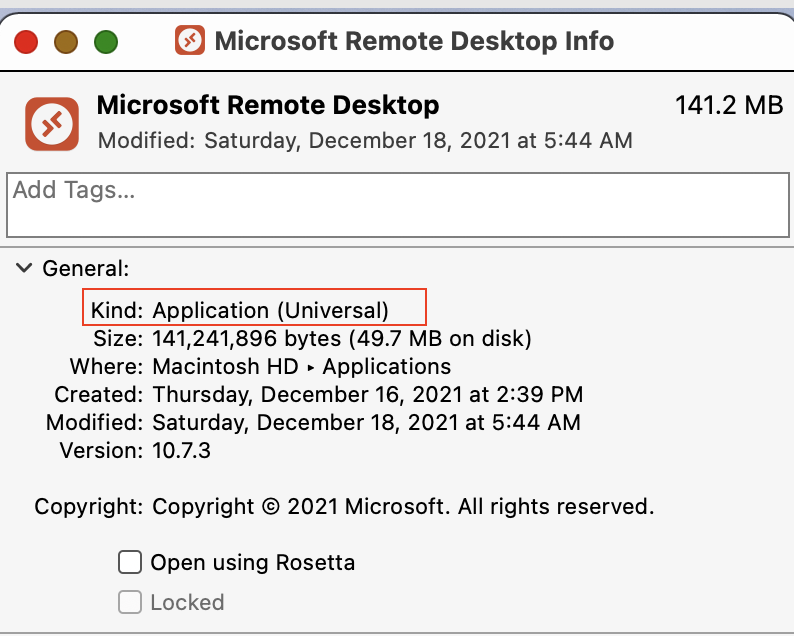Select the Copyright © 2021 Microsoft text
Image resolution: width=794 pixels, height=636 pixels.
403,506
